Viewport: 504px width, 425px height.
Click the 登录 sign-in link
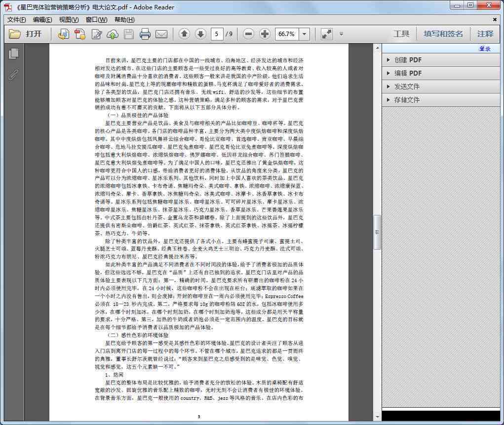coord(485,48)
